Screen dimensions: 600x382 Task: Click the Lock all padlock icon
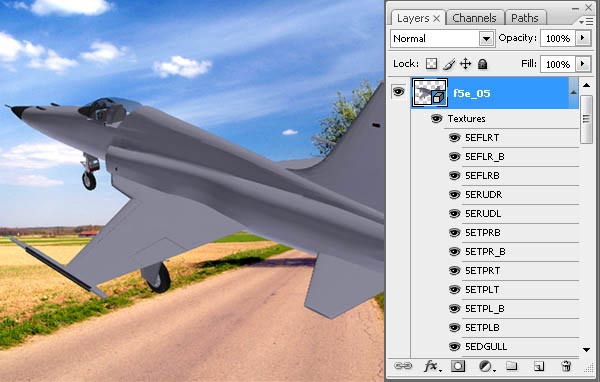point(483,64)
